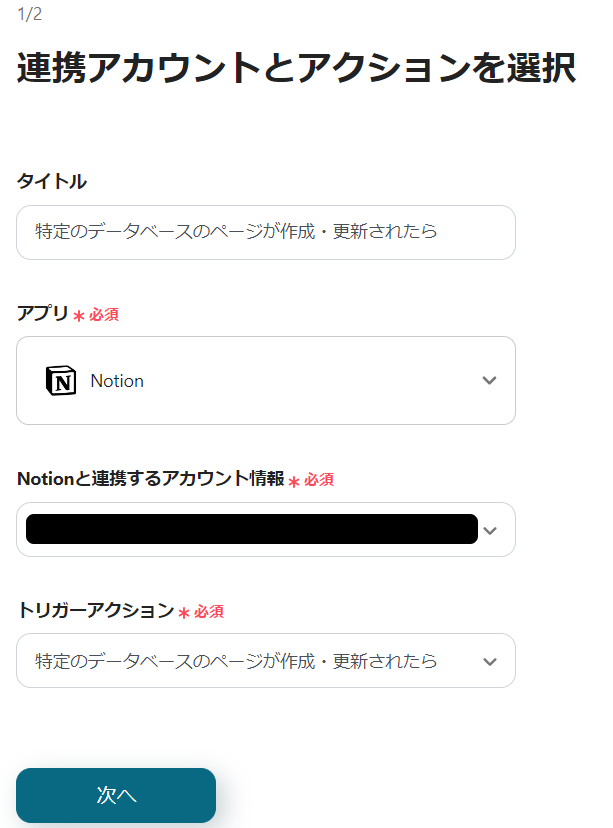The height and width of the screenshot is (828, 613).
Task: Expand the アプリ dropdown chevron
Action: coord(489,381)
